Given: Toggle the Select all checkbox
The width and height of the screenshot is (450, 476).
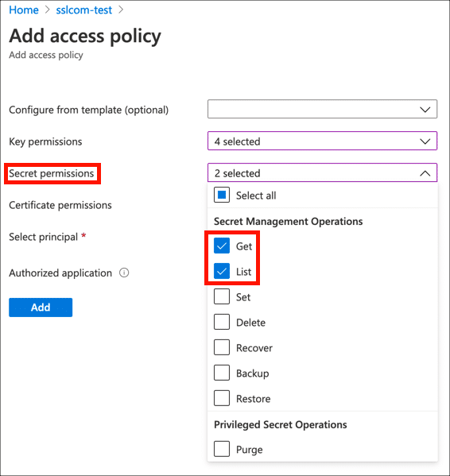Looking at the screenshot, I should (222, 195).
